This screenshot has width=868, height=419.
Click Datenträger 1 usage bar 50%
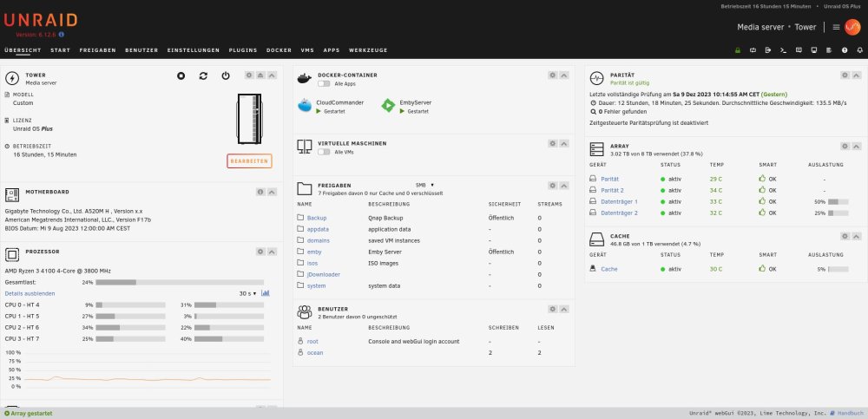pyautogui.click(x=838, y=202)
